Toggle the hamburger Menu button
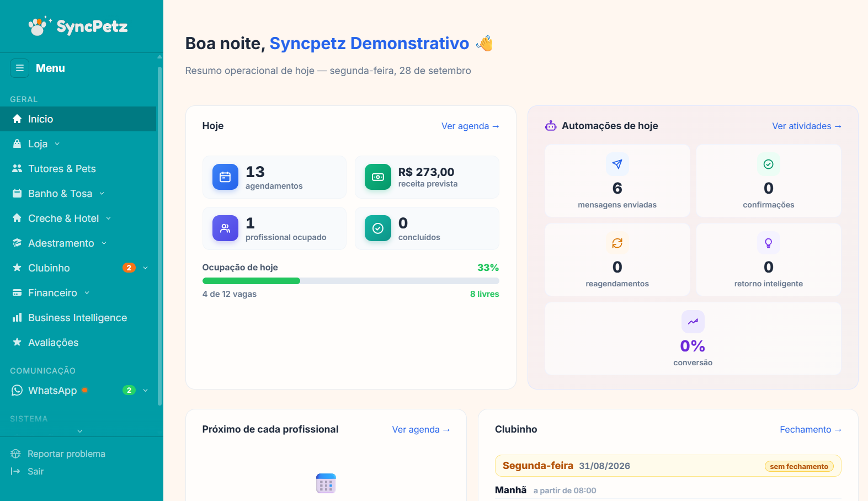This screenshot has height=501, width=868. point(19,68)
